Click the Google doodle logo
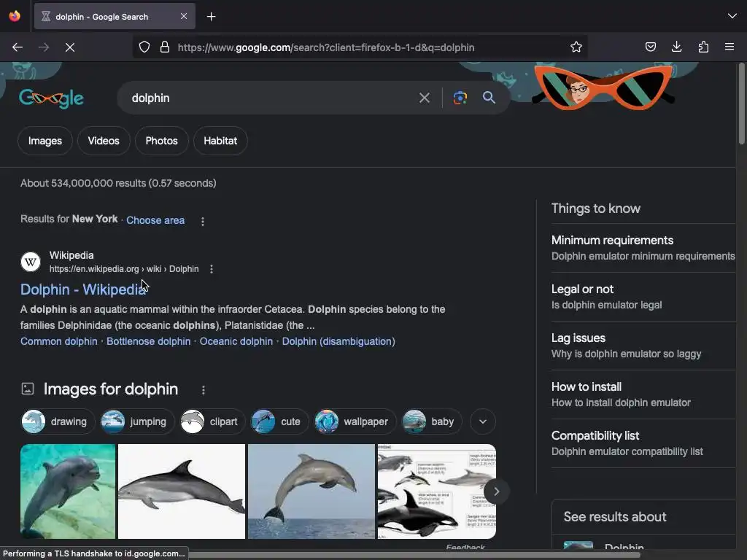 tap(52, 98)
